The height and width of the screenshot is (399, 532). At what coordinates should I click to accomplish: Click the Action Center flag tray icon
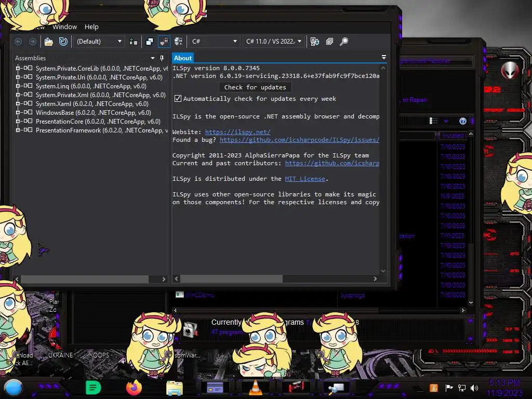[x=449, y=388]
